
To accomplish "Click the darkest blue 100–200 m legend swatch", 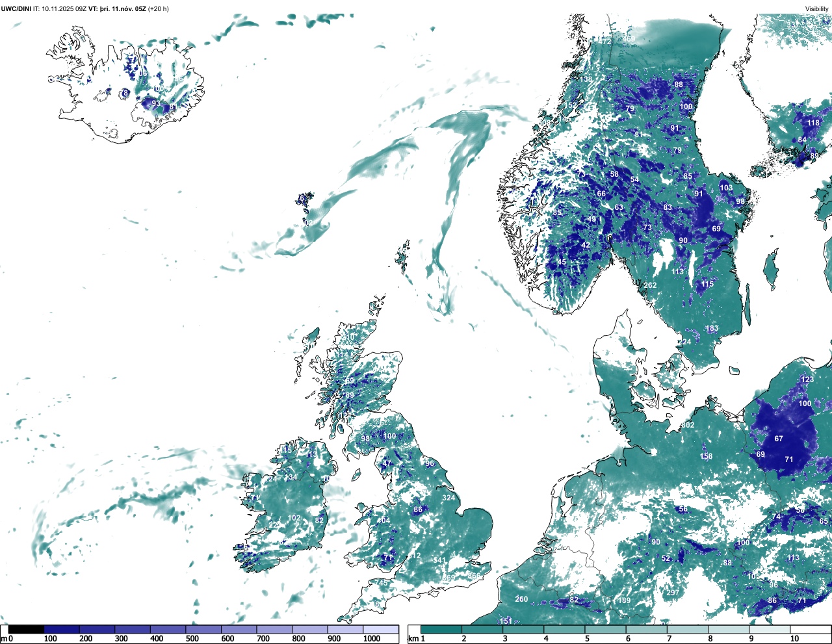I will pyautogui.click(x=62, y=629).
